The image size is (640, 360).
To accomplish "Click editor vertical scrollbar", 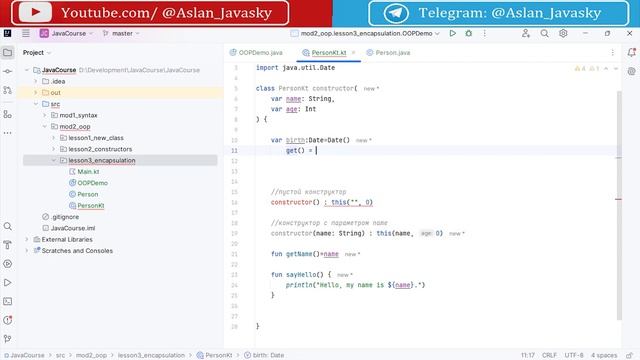I will point(619,205).
